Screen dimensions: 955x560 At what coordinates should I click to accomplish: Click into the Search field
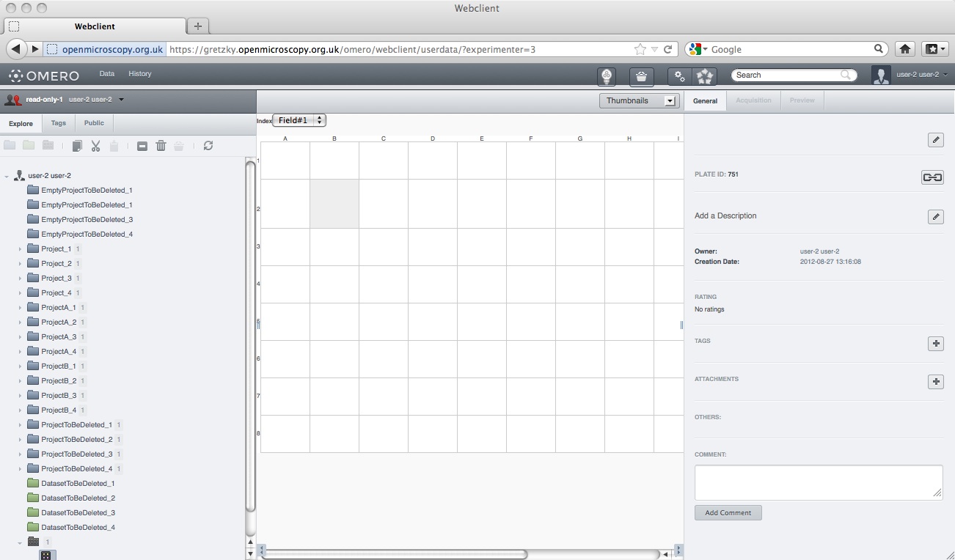(x=786, y=75)
